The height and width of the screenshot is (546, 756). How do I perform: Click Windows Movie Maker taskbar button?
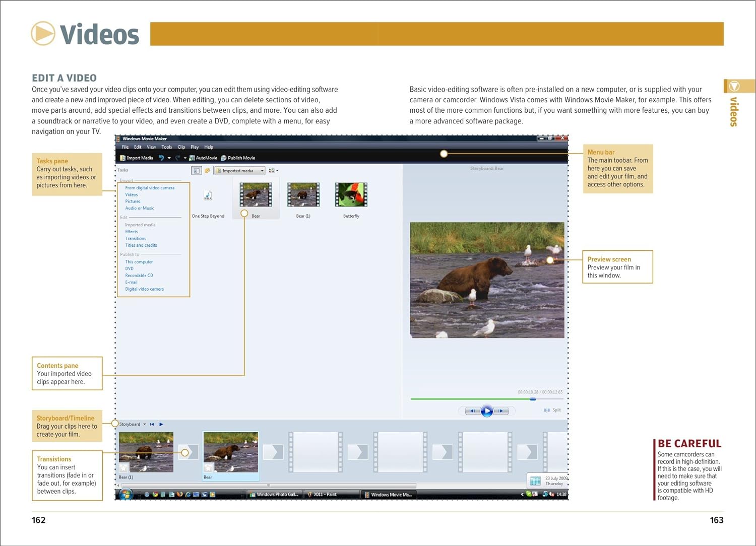(389, 495)
